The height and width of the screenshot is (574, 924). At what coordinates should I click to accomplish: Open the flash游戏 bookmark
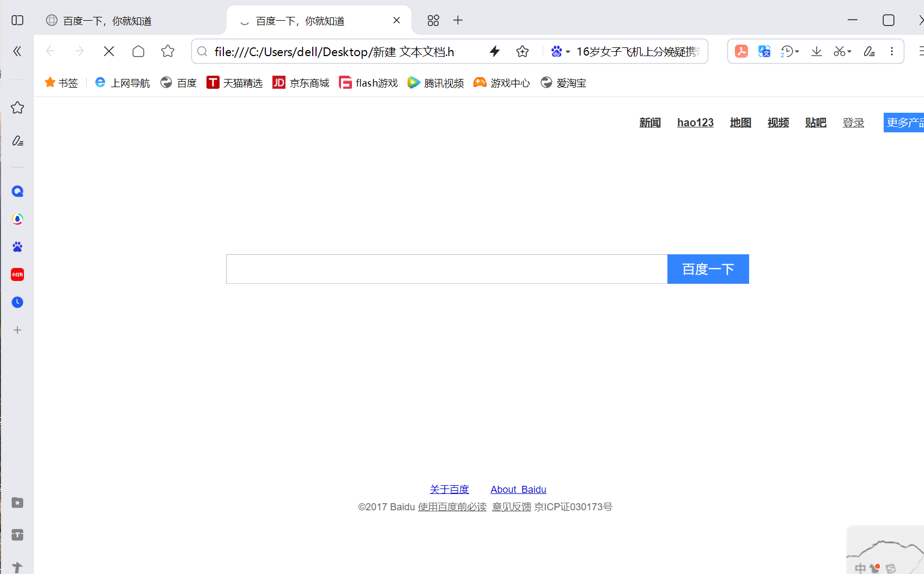click(x=368, y=83)
